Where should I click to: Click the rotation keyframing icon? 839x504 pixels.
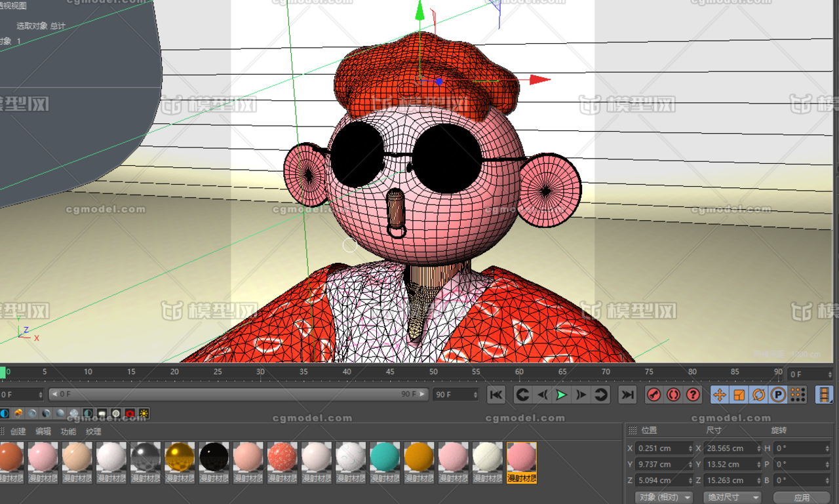click(x=759, y=395)
